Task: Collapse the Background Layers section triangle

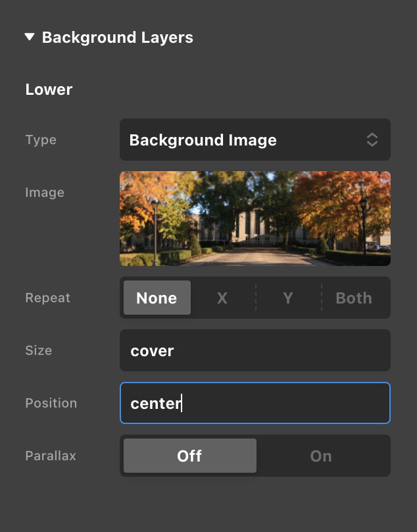Action: [x=30, y=37]
